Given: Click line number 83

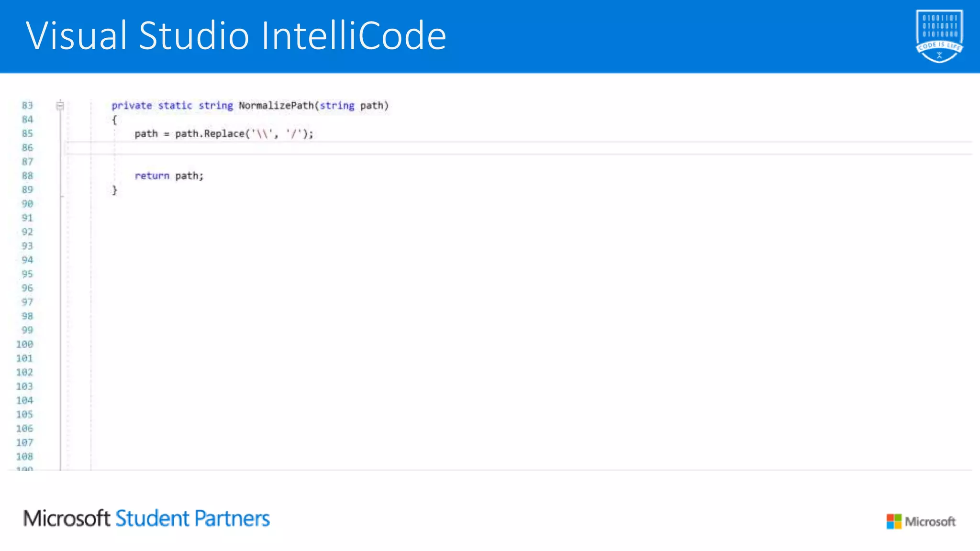Looking at the screenshot, I should pyautogui.click(x=27, y=105).
